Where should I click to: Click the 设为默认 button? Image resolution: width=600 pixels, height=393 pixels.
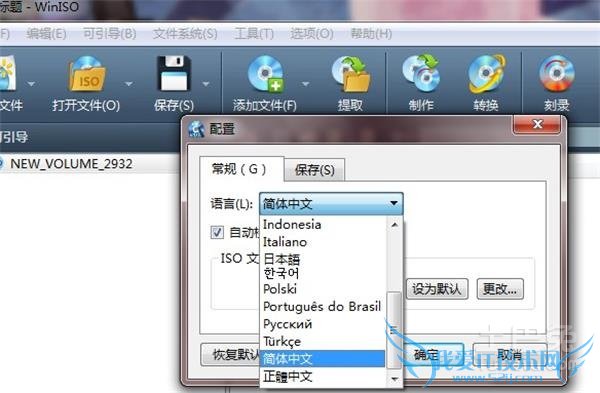pos(437,289)
